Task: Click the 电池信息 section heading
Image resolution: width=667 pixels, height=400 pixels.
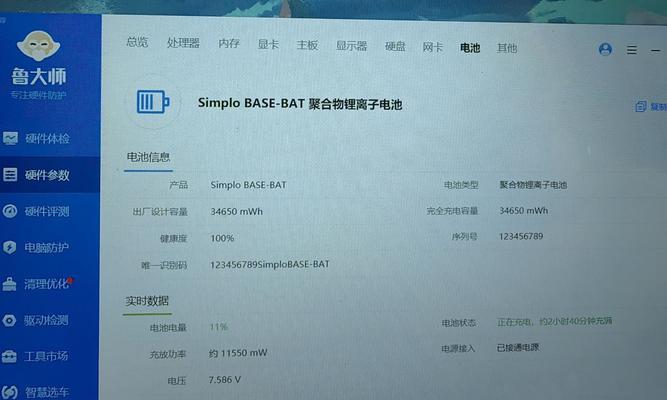Action: (x=148, y=157)
